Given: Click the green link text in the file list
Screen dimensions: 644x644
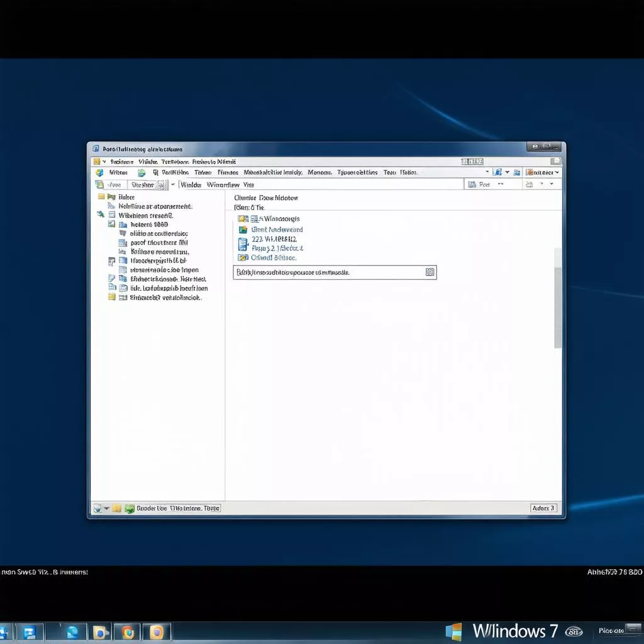Looking at the screenshot, I should (x=277, y=230).
